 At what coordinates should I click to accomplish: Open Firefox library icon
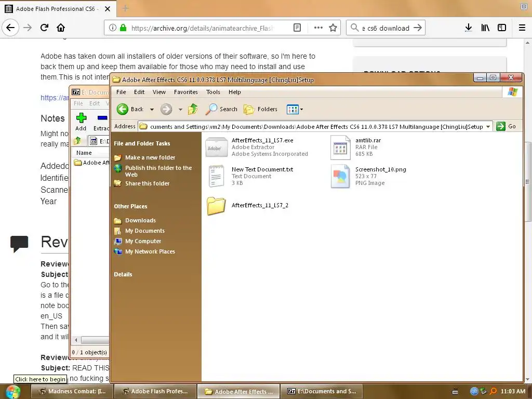click(485, 28)
